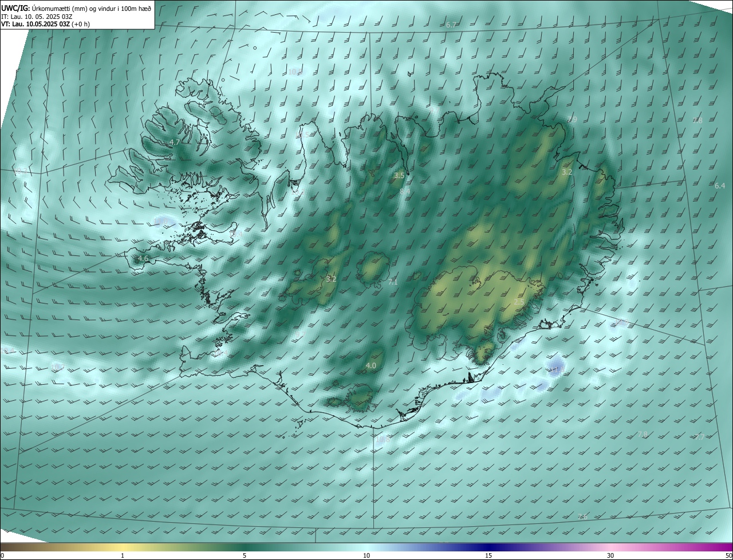The height and width of the screenshot is (560, 733).
Task: Click the 0 tick on the color scale
Action: 2,556
